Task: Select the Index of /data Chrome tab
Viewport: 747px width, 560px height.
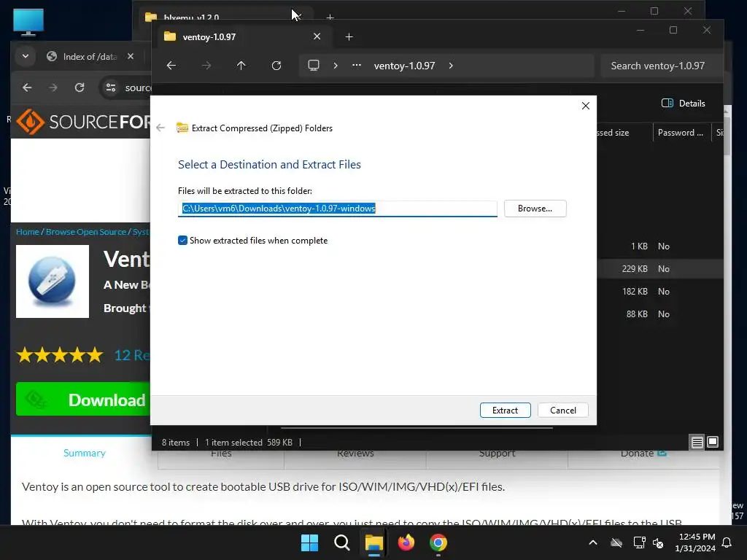Action: pyautogui.click(x=90, y=57)
